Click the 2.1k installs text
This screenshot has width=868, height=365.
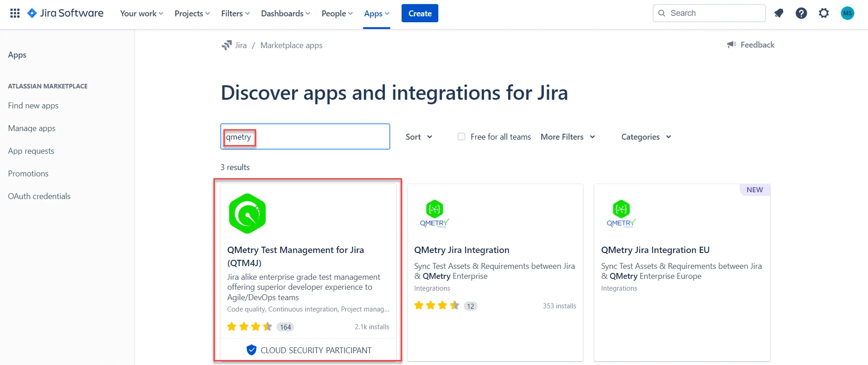pyautogui.click(x=372, y=327)
